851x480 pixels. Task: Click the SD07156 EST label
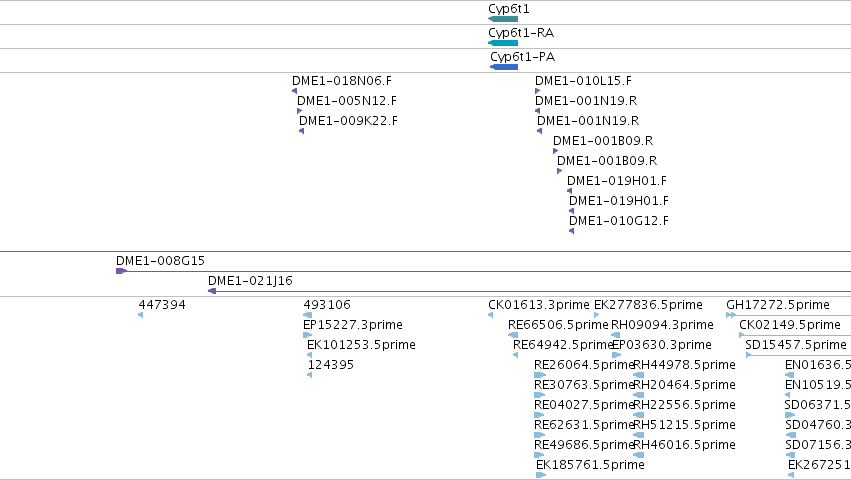(818, 446)
